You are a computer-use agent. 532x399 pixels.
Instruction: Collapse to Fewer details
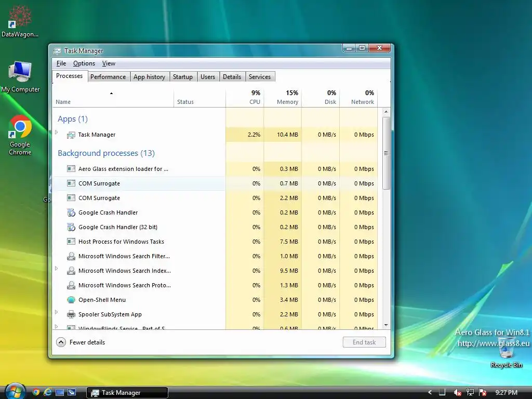coord(81,342)
